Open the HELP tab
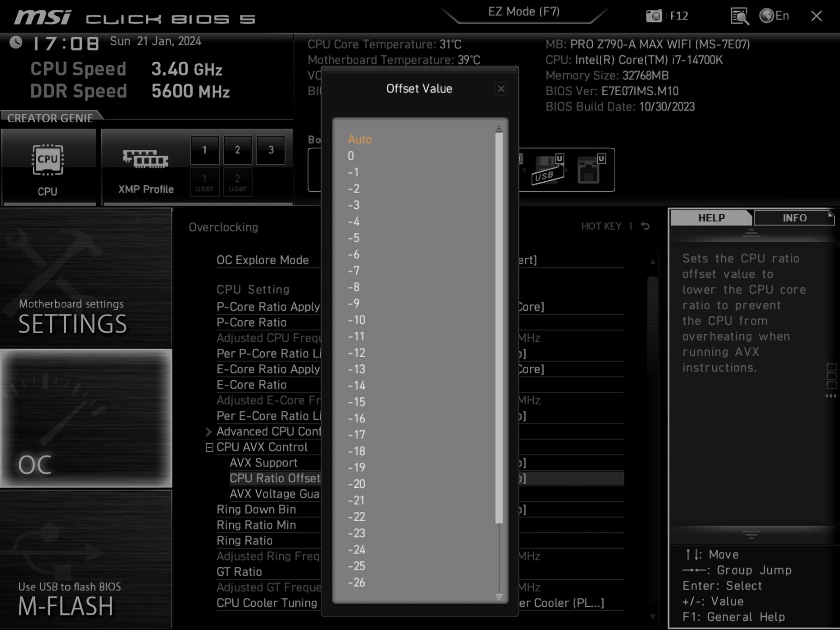840x630 pixels. click(x=711, y=218)
